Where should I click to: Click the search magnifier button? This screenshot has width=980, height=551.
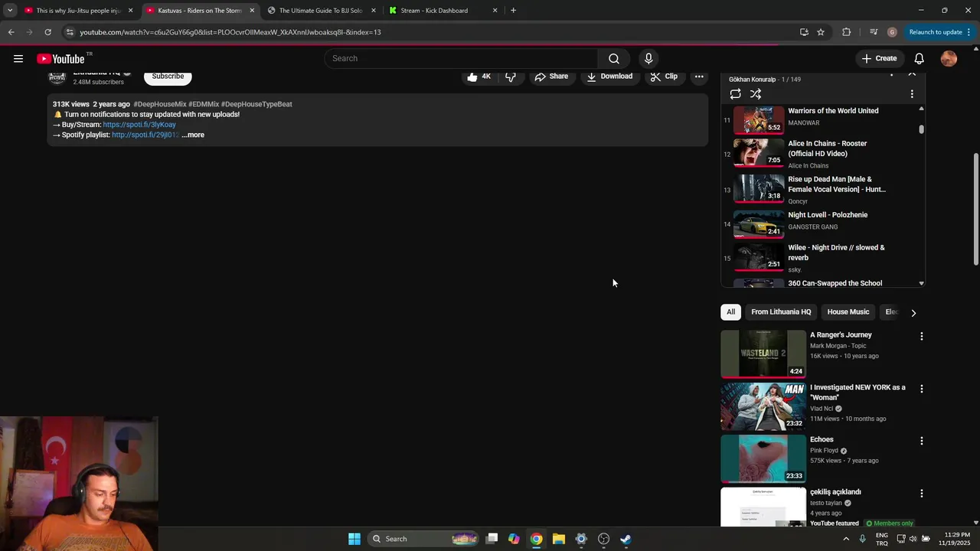click(x=613, y=59)
